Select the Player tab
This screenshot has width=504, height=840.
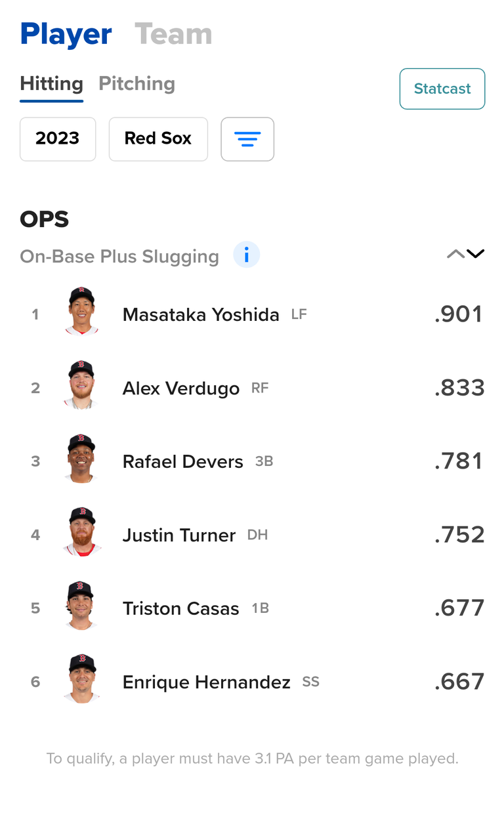click(66, 35)
